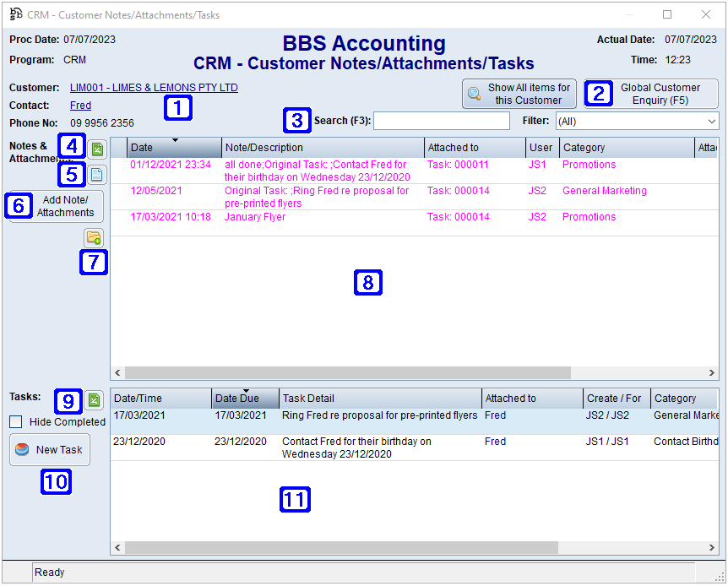Click inside the Search (F3) field

point(441,121)
